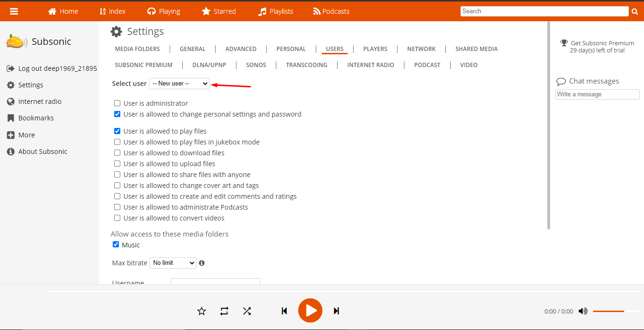The height and width of the screenshot is (330, 644).
Task: Click the repeat playback icon
Action: 224,311
